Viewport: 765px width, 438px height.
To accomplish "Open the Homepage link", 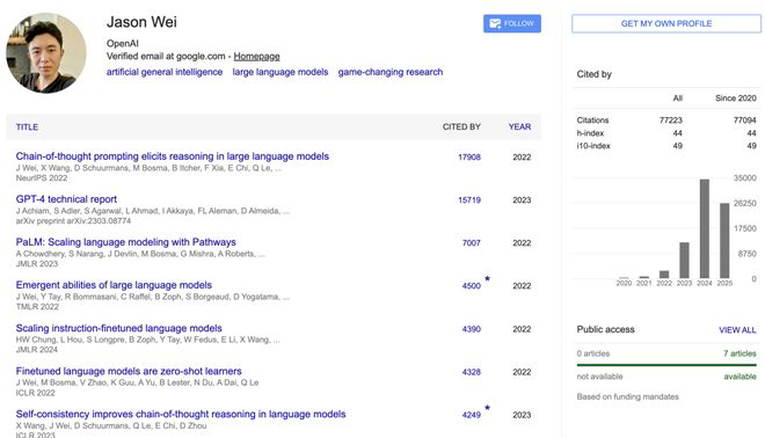I will pos(257,56).
